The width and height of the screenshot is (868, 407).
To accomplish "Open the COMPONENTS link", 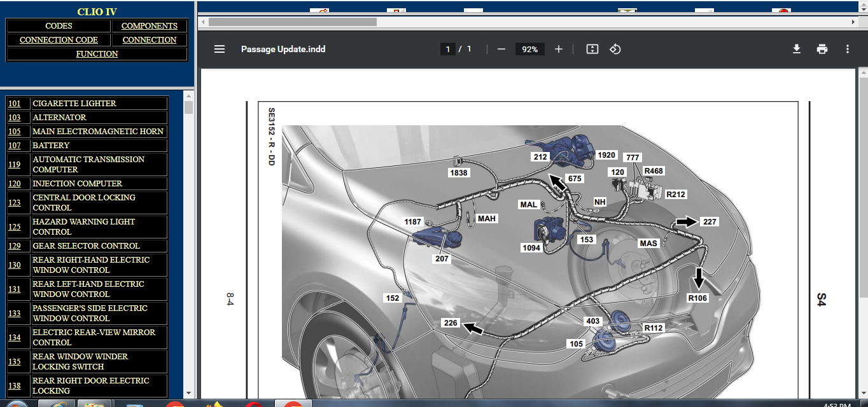I will click(x=150, y=26).
